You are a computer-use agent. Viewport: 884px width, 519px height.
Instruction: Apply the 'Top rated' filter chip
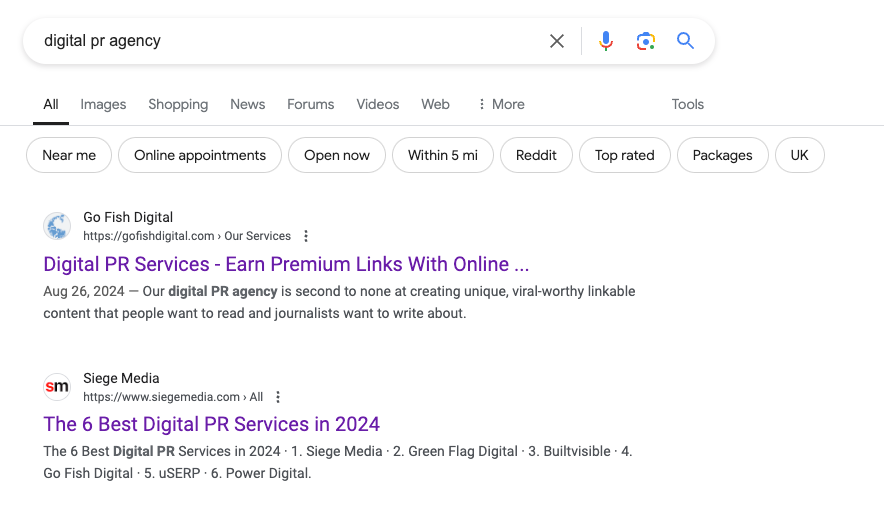625,156
